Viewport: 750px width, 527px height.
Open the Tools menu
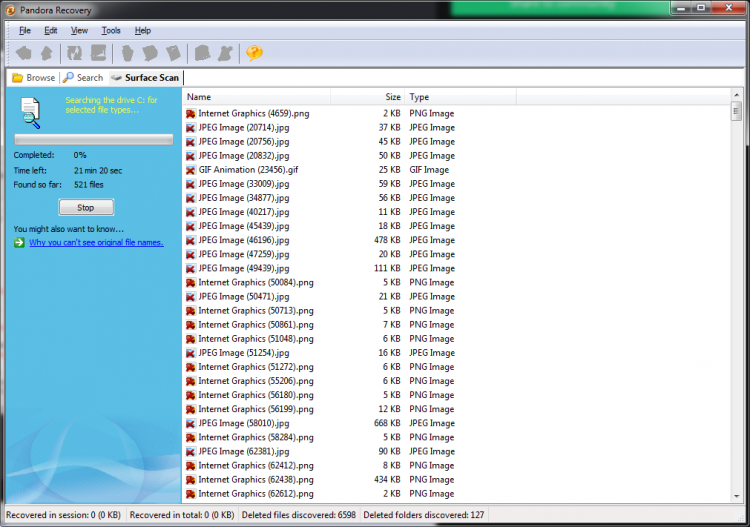[111, 31]
